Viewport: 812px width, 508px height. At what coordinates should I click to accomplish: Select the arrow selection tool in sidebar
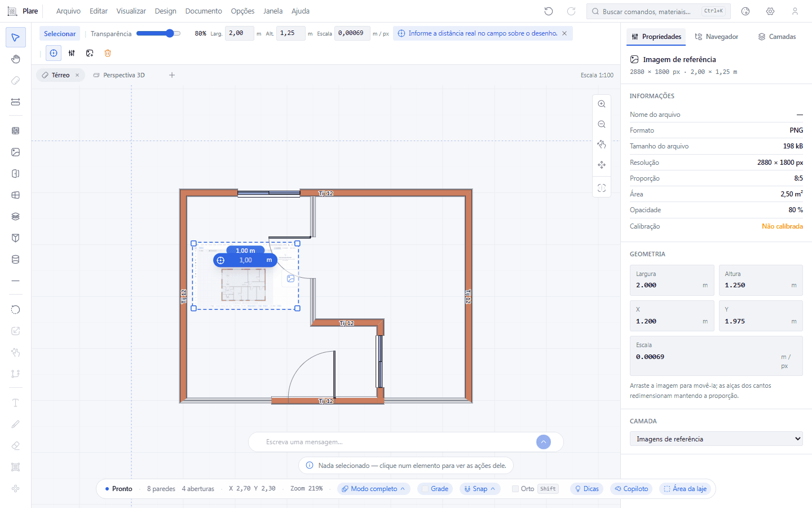pos(16,38)
